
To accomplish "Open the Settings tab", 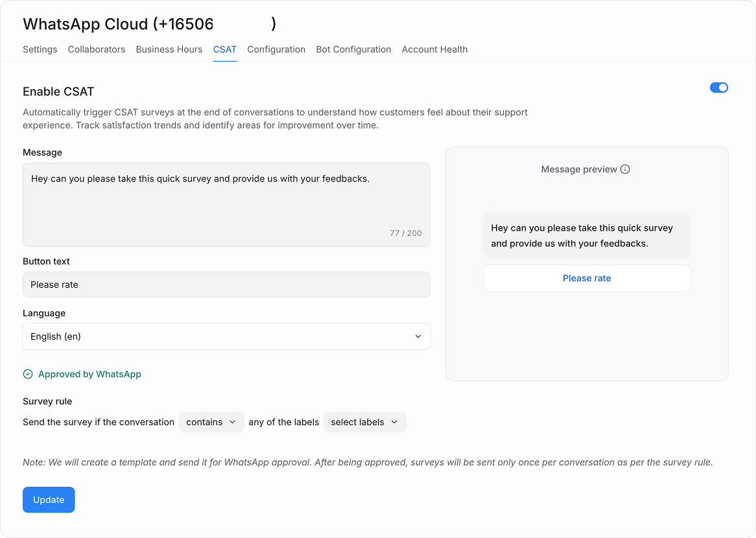I will click(40, 49).
